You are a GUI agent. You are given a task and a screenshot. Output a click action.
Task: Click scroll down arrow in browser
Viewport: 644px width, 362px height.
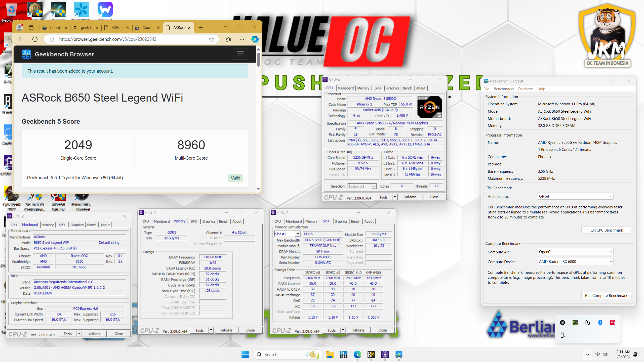pos(258,189)
